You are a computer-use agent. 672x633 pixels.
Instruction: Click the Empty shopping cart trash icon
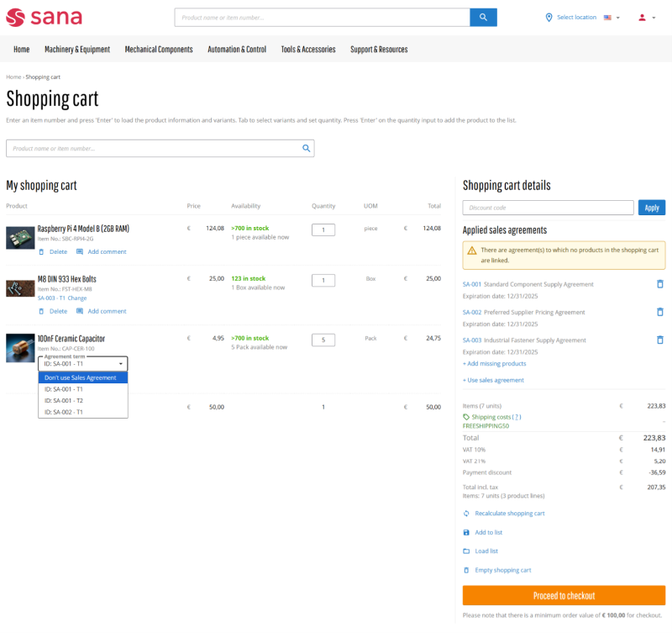click(466, 570)
